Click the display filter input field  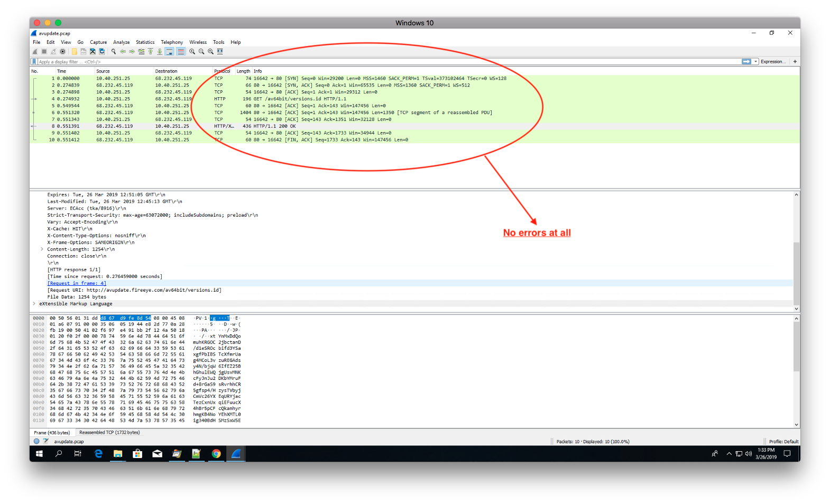click(x=389, y=62)
